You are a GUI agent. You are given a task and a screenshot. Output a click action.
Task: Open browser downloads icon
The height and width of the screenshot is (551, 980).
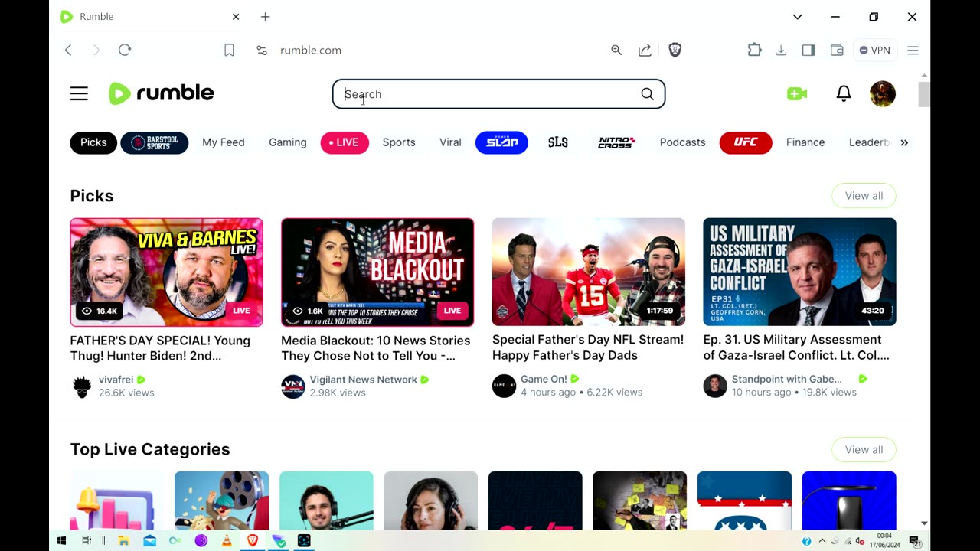point(781,50)
